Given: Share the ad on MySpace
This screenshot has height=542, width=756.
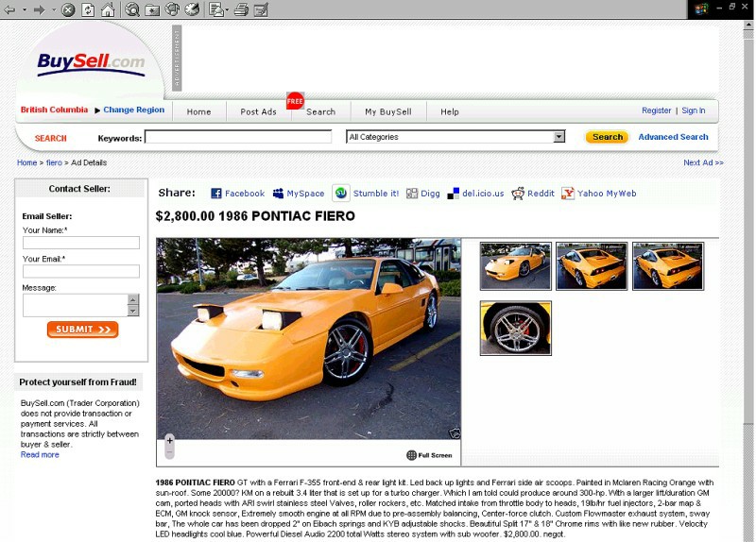Looking at the screenshot, I should pyautogui.click(x=299, y=194).
